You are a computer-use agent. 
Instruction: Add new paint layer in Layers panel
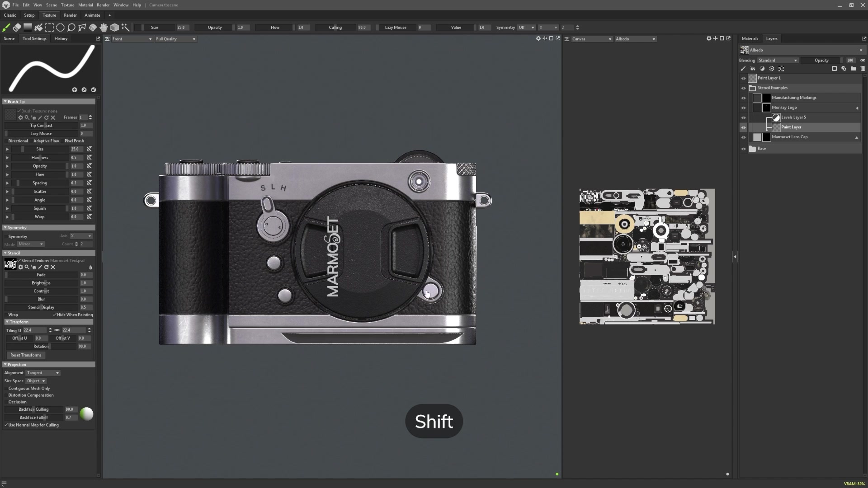[743, 69]
